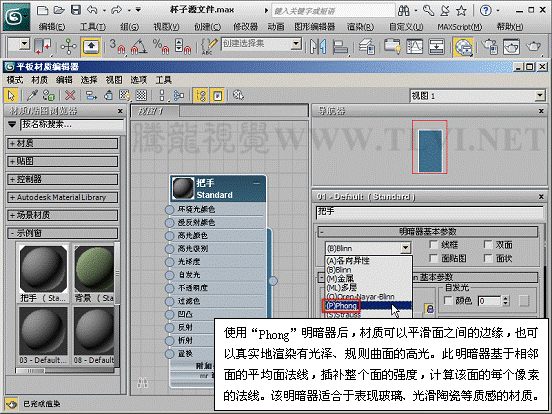Open the Schematic View icon
The height and width of the screenshot is (414, 552).
pyautogui.click(x=414, y=46)
